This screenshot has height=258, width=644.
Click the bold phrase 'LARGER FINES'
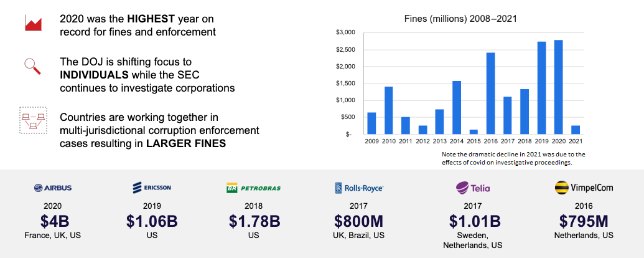click(186, 143)
